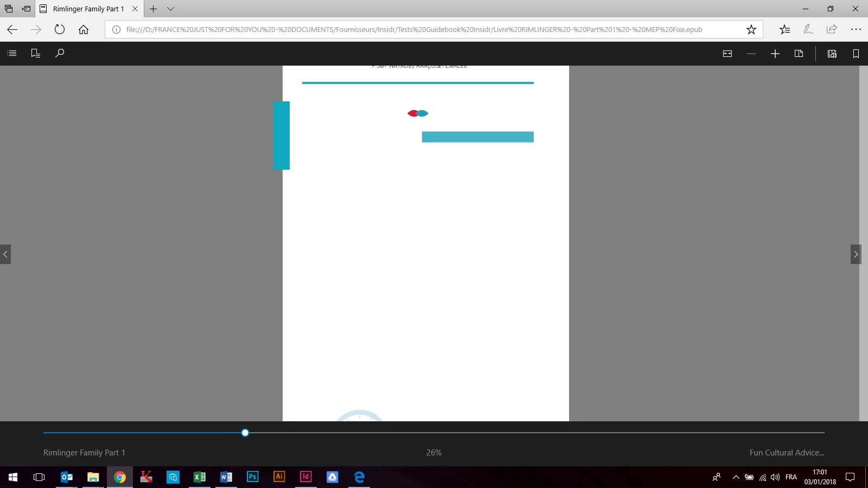Open the table of contents icon

(12, 53)
